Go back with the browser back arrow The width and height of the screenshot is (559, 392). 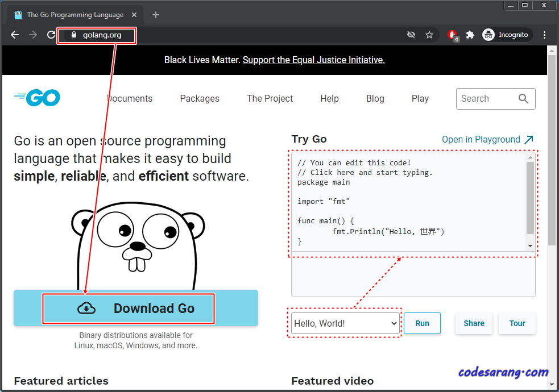(x=15, y=35)
